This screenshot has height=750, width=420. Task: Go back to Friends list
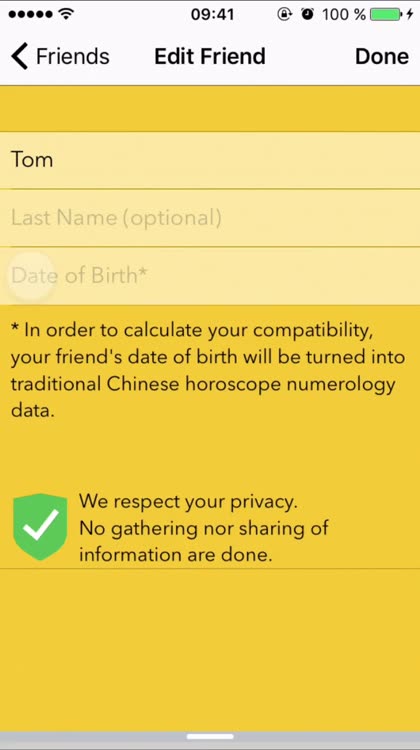tap(60, 56)
